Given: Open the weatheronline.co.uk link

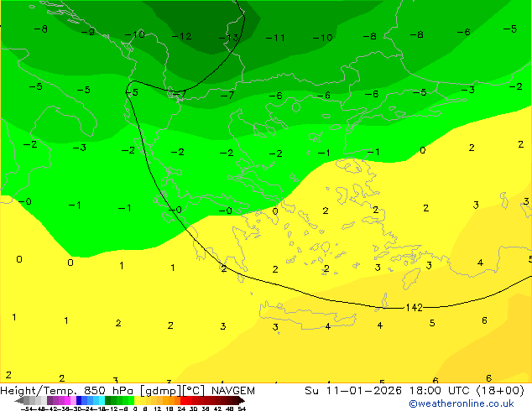Looking at the screenshot, I should coord(462,403).
